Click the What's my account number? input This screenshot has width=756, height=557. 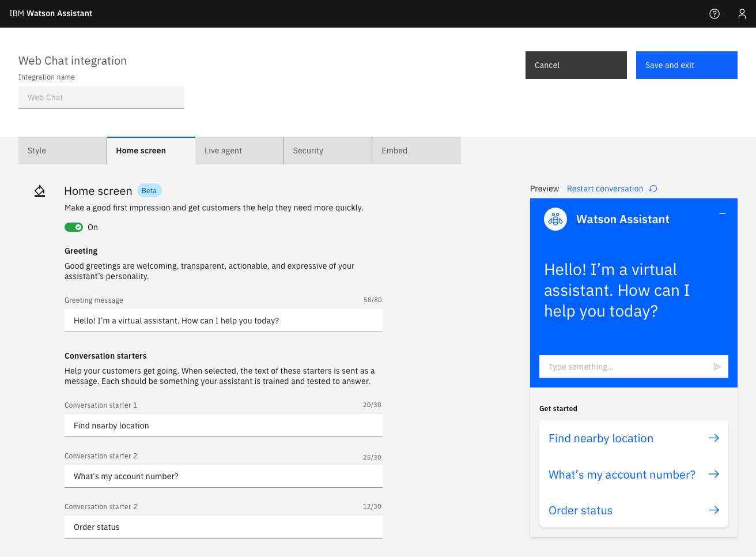224,476
